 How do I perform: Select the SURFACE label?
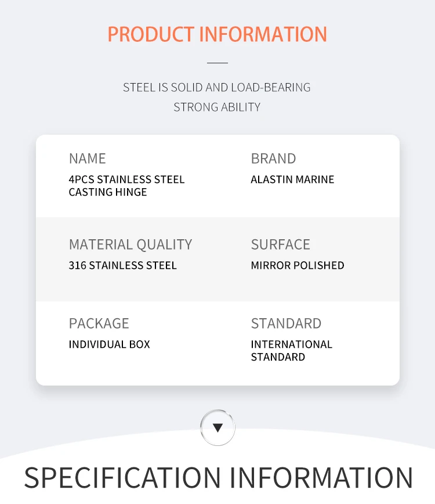tap(281, 244)
